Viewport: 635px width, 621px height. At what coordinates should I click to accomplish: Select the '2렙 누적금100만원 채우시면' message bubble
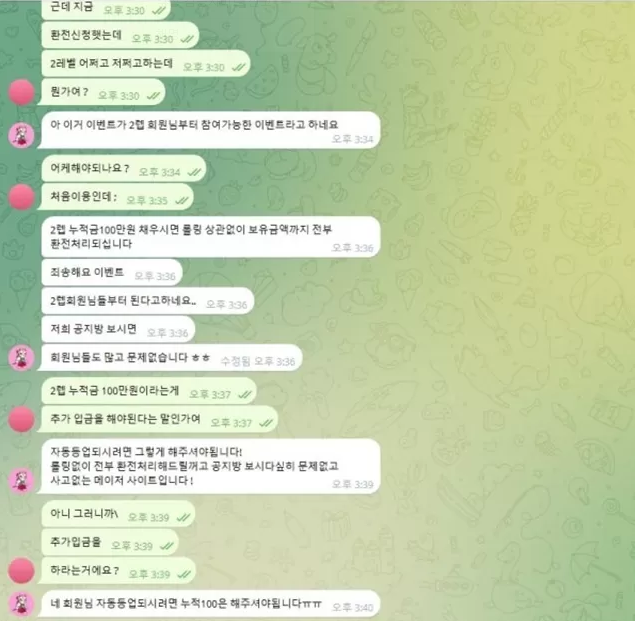pyautogui.click(x=211, y=237)
